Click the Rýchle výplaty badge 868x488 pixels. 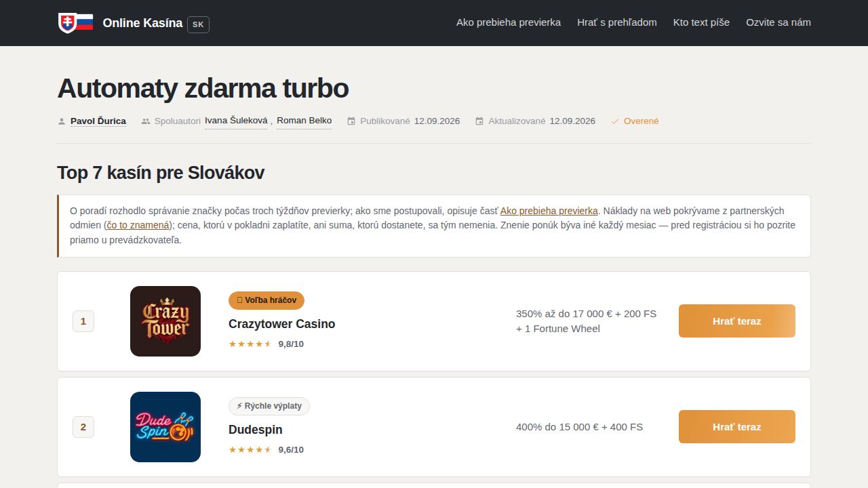coord(269,406)
